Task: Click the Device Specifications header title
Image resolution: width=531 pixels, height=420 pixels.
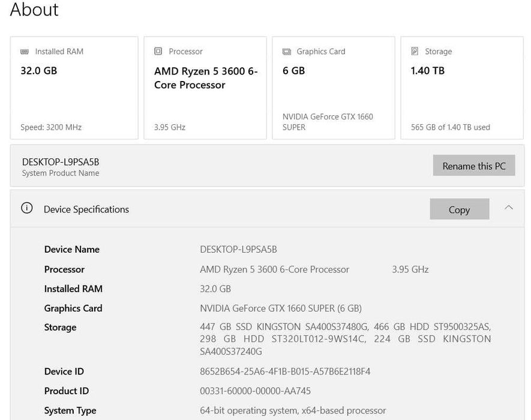Action: tap(86, 209)
